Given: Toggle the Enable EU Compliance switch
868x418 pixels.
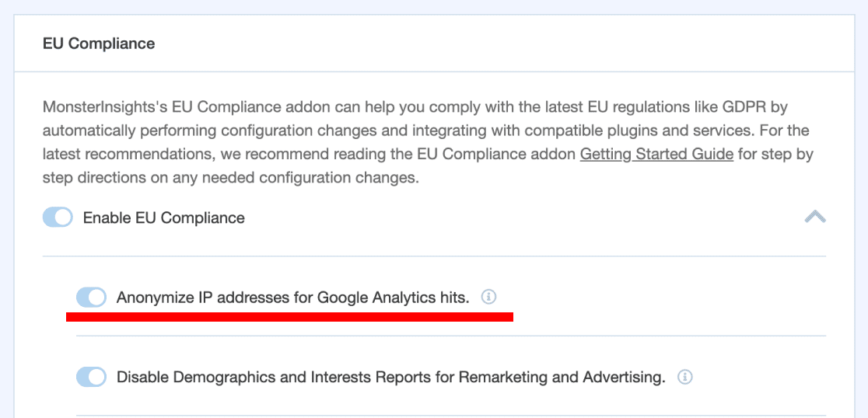Looking at the screenshot, I should 58,218.
